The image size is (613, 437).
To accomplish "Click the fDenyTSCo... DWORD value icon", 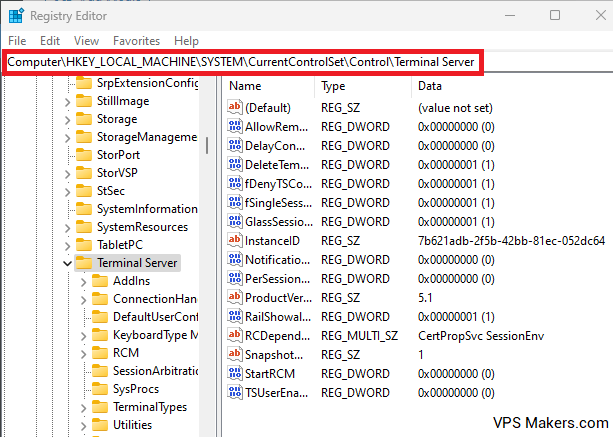I will coord(235,183).
